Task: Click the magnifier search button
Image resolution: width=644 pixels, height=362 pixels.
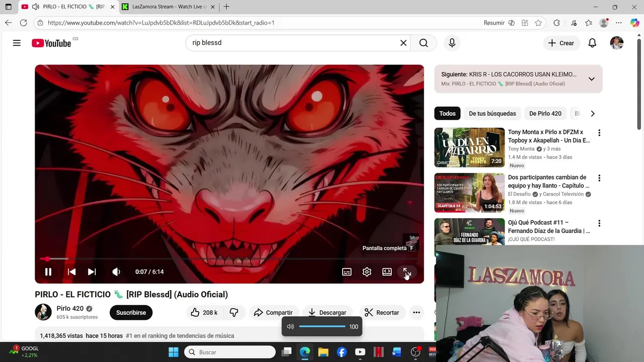Action: (x=424, y=43)
